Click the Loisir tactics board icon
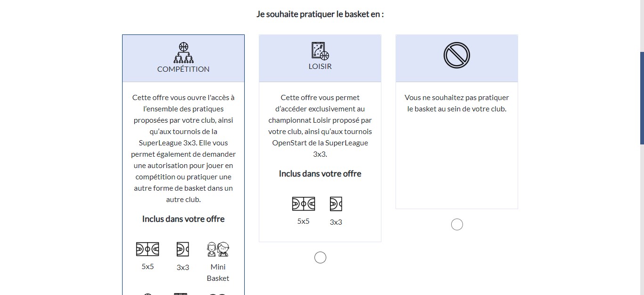 pos(320,51)
